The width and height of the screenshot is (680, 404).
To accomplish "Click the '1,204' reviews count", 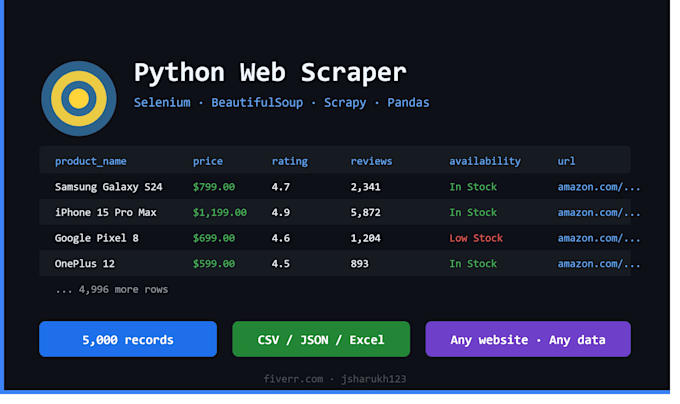I will pyautogui.click(x=366, y=238).
